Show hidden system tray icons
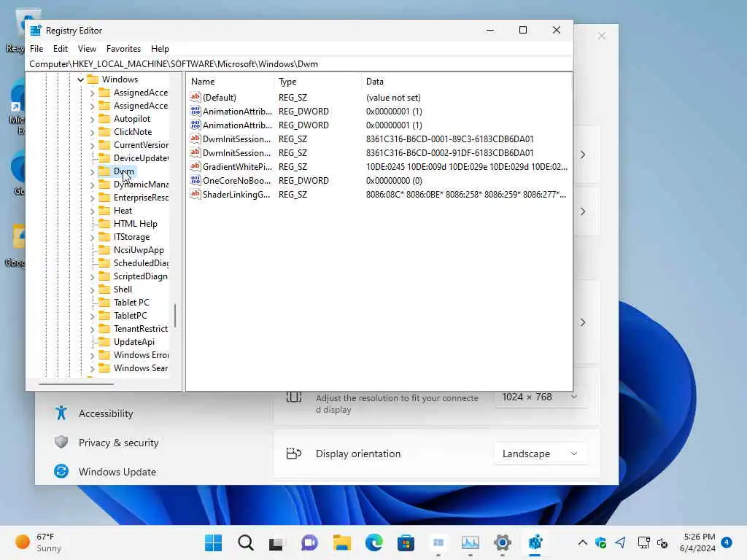This screenshot has height=560, width=747. tap(582, 542)
